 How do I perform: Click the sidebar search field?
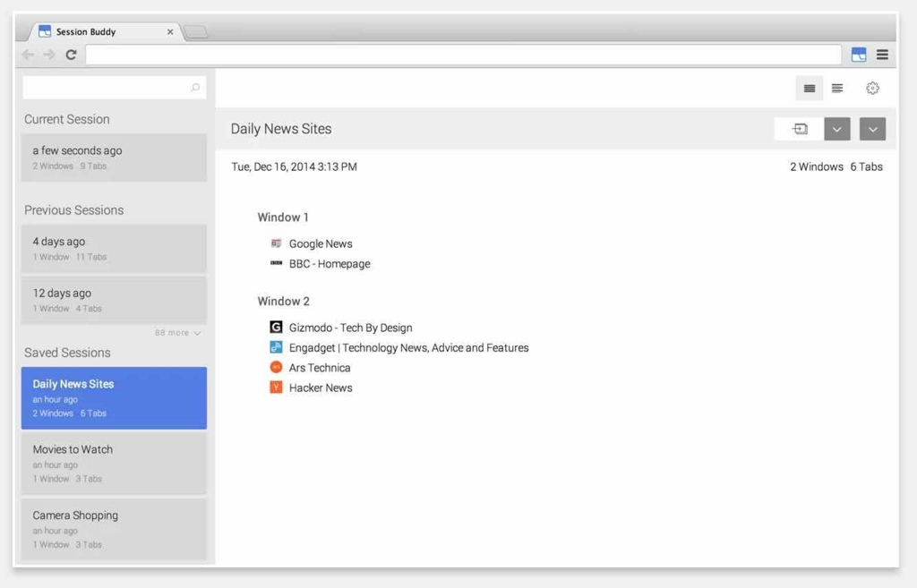coord(114,88)
